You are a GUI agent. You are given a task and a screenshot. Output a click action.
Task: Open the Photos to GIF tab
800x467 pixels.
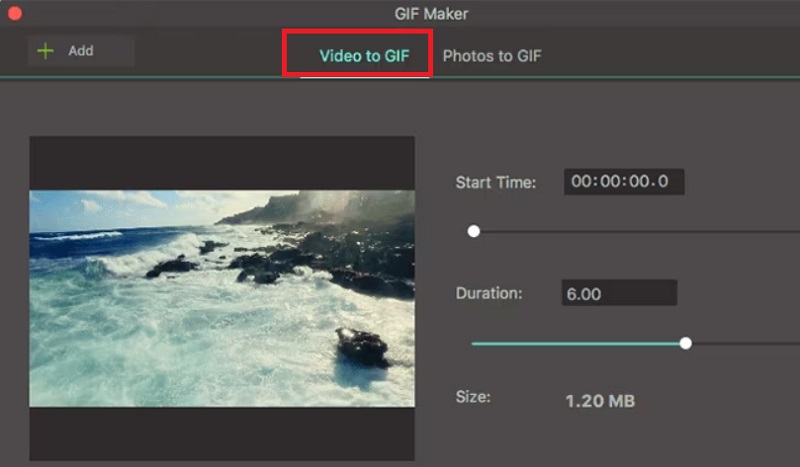[492, 56]
